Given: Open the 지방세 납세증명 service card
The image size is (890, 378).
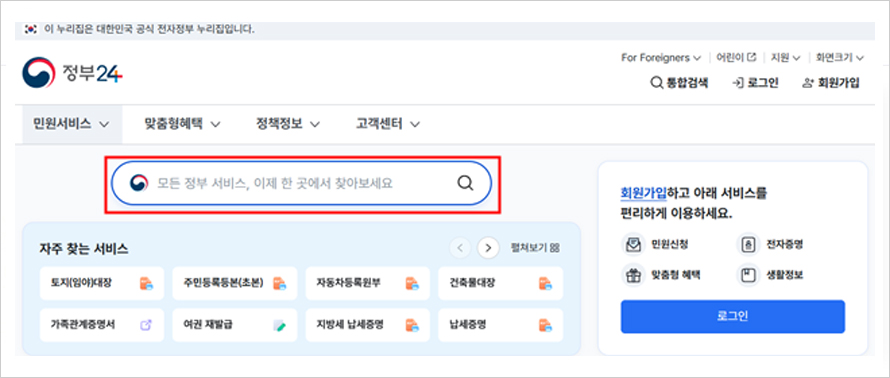Looking at the screenshot, I should point(367,325).
